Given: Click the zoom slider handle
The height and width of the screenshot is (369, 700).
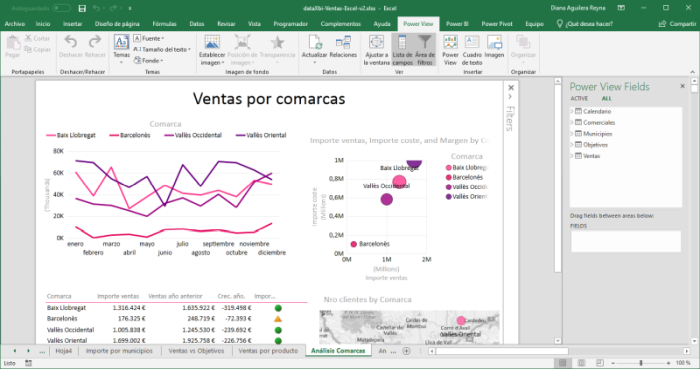Looking at the screenshot, I should click(641, 363).
